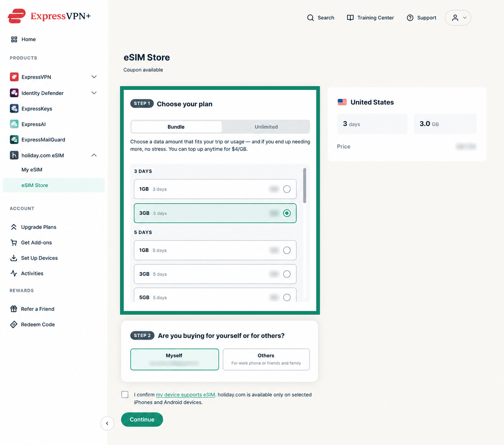Click the Refer a Friend gift icon
The image size is (504, 445).
tap(14, 309)
